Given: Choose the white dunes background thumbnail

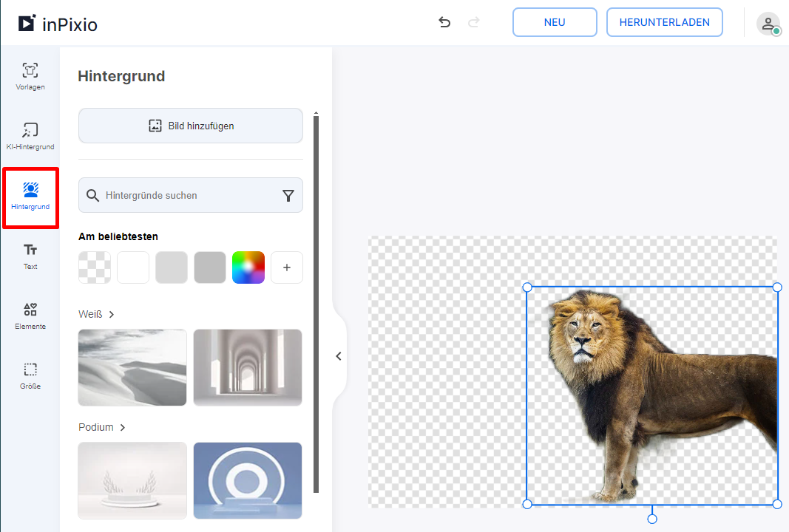Looking at the screenshot, I should (132, 367).
